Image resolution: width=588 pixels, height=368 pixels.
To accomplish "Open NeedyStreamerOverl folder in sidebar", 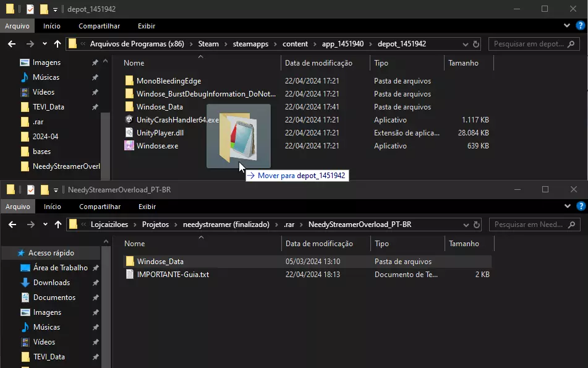I will 66,166.
